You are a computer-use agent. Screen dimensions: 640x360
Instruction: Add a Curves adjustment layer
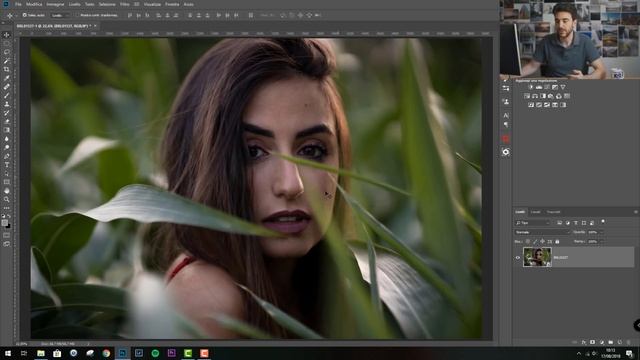click(547, 87)
